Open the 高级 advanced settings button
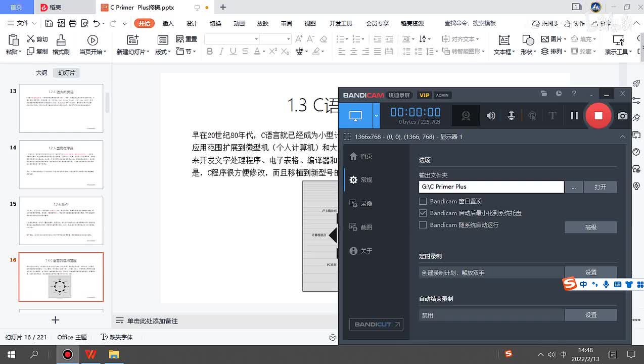This screenshot has height=364, width=644. [x=591, y=227]
